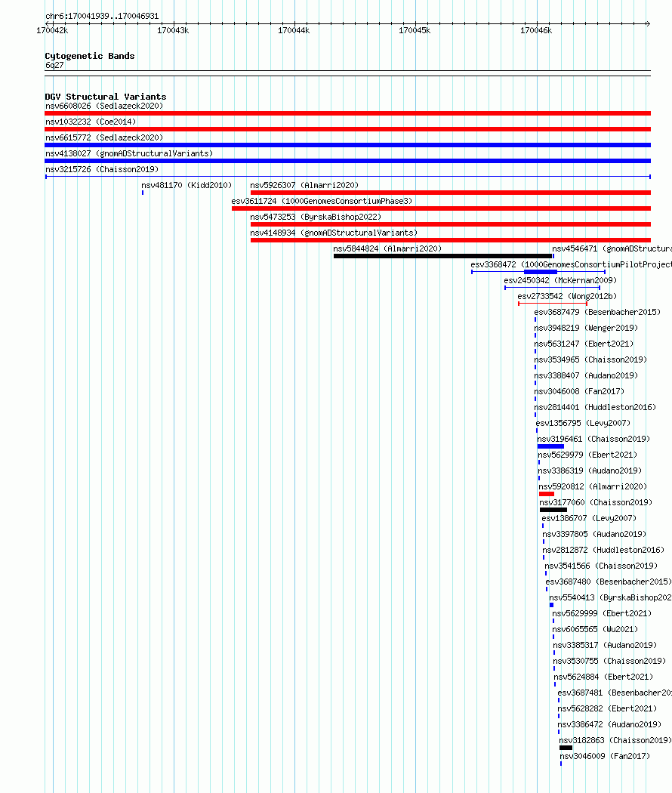Select the 170045k ruler position label
This screenshot has width=672, height=793.
tap(415, 30)
